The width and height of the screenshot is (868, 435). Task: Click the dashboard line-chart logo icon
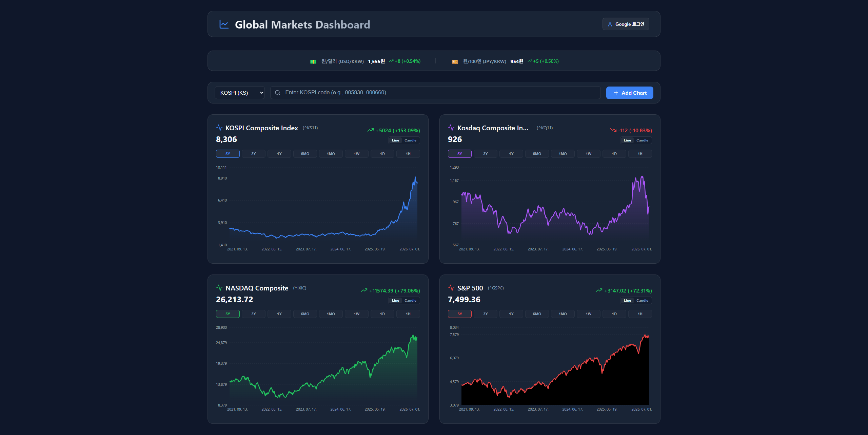coord(224,24)
